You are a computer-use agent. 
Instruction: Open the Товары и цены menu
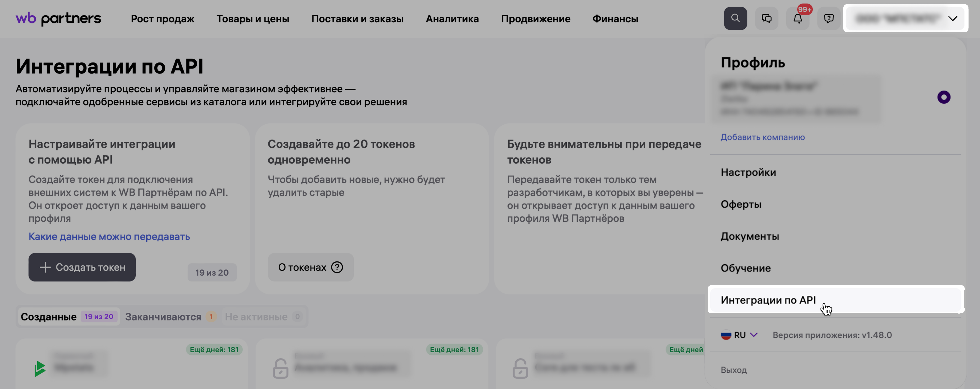(x=253, y=19)
